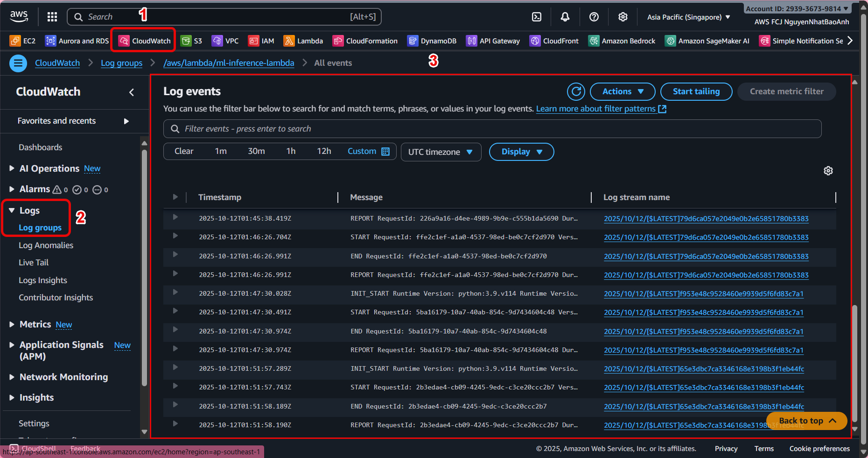Open API Gateway shortcut
The height and width of the screenshot is (458, 868).
click(x=493, y=41)
